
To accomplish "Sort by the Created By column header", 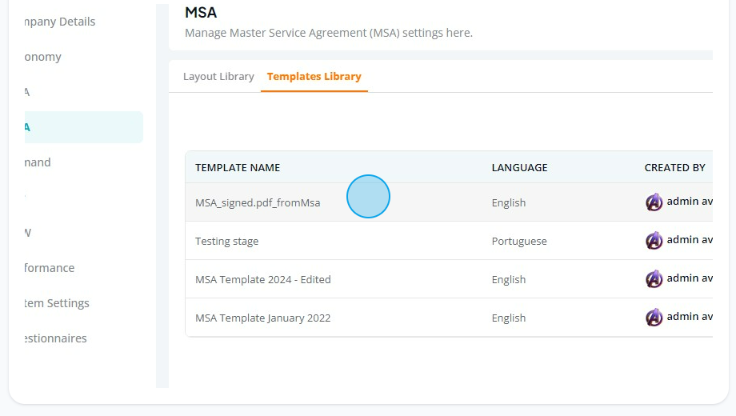I will [675, 168].
